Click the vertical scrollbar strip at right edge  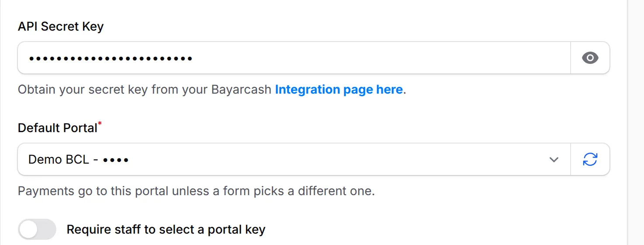(636, 122)
